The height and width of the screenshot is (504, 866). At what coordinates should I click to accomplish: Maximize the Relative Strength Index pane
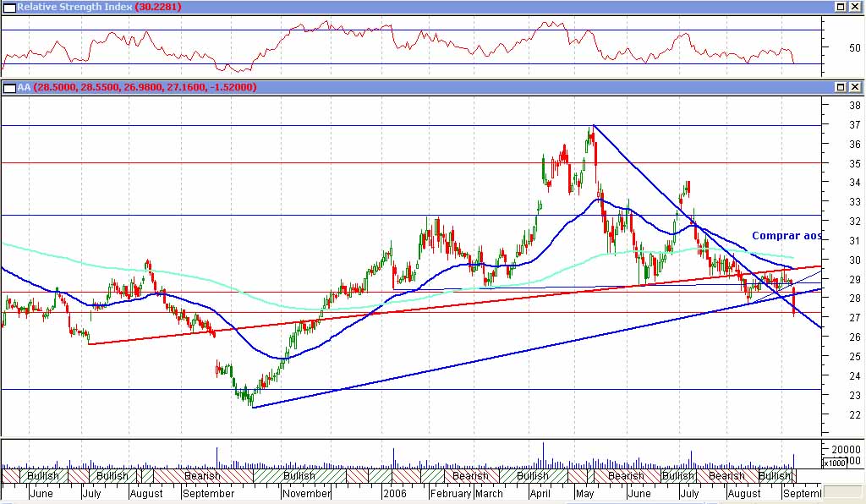(x=840, y=7)
